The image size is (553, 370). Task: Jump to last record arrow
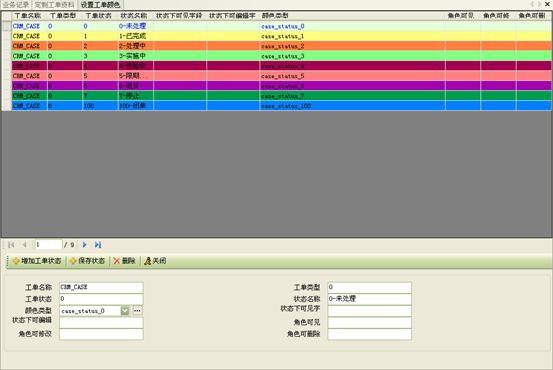pyautogui.click(x=98, y=245)
